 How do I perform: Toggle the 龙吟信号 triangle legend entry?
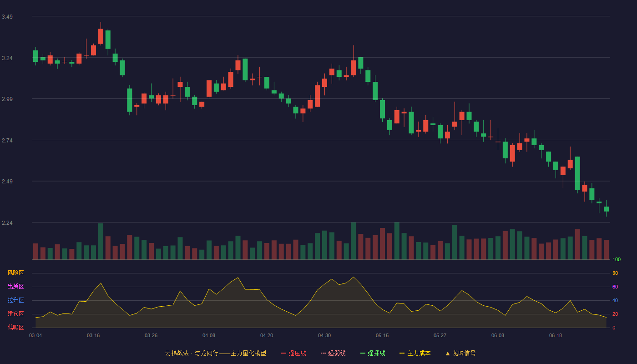[460, 353]
